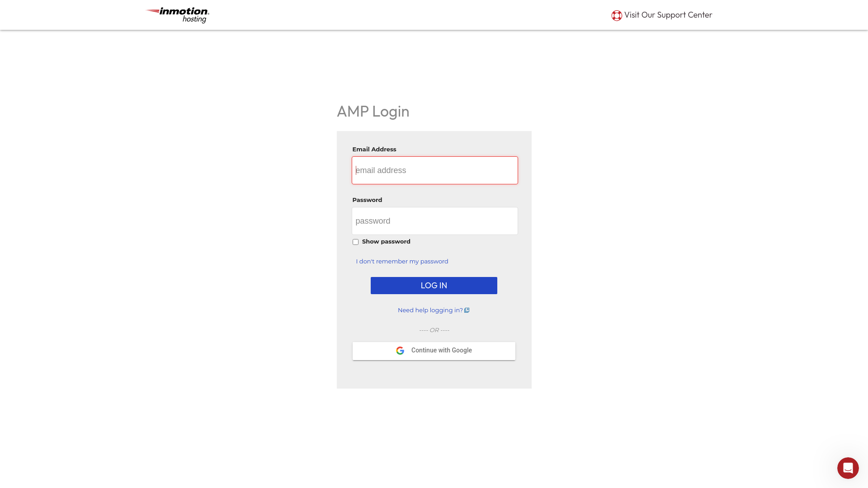Viewport: 868px width, 488px height.
Task: Open I don't remember my password link
Action: click(x=402, y=262)
